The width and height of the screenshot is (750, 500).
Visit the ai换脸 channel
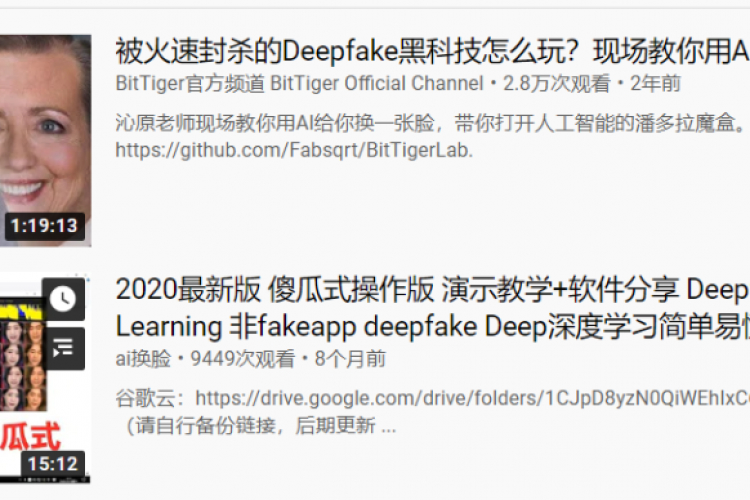pos(143,358)
